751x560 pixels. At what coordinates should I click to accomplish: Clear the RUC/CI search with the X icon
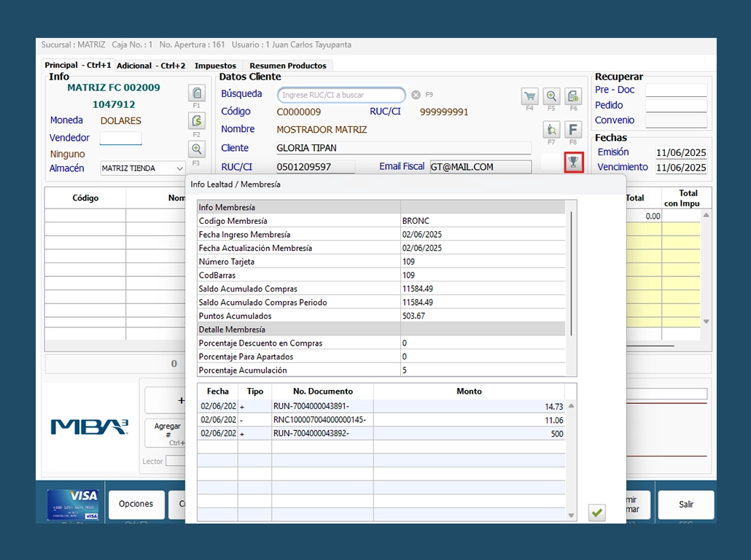click(416, 95)
